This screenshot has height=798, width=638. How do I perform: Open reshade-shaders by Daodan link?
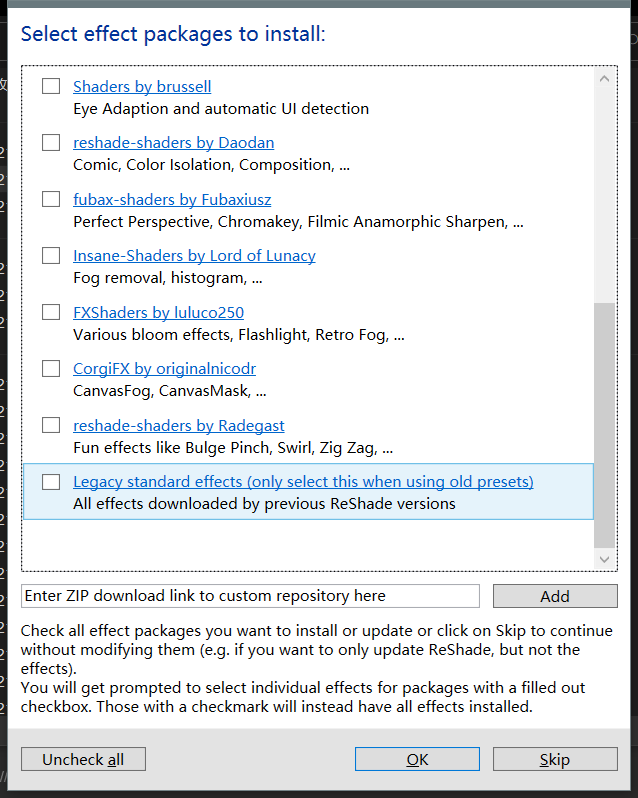point(173,143)
